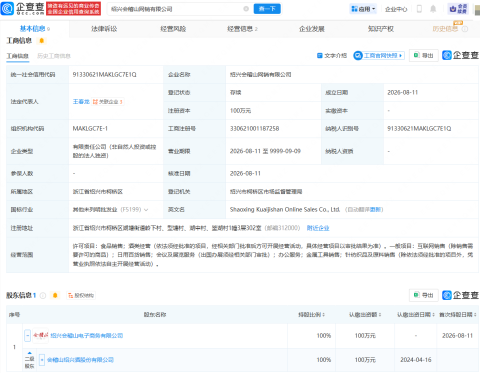Open shareholder 会稽山绍兴酒股份有限公司 link

coord(80,360)
